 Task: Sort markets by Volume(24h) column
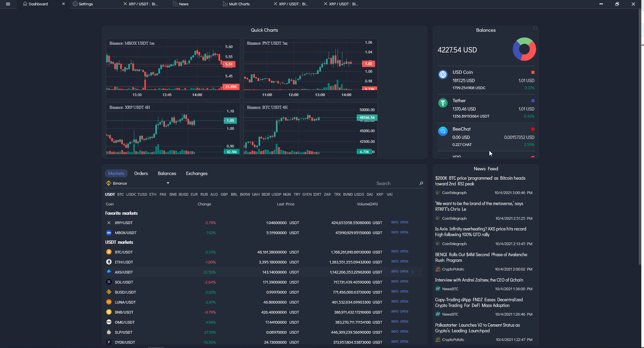point(367,204)
